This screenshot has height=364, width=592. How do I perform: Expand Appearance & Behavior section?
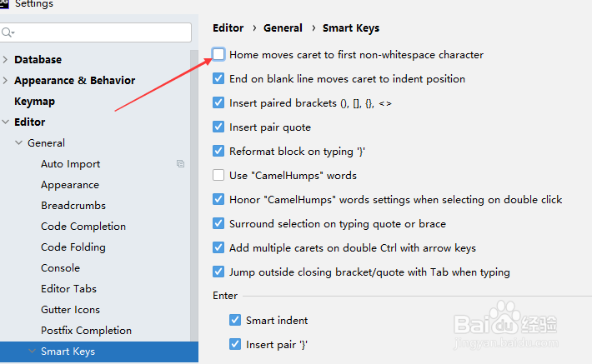[x=6, y=81]
